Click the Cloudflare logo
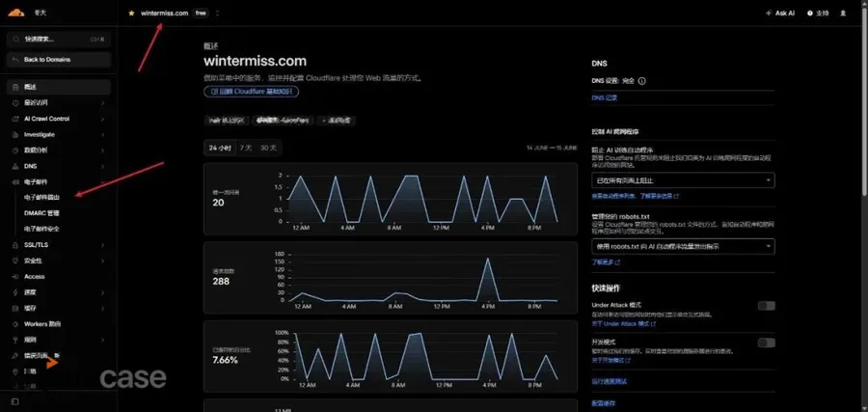The image size is (868, 412). 15,13
